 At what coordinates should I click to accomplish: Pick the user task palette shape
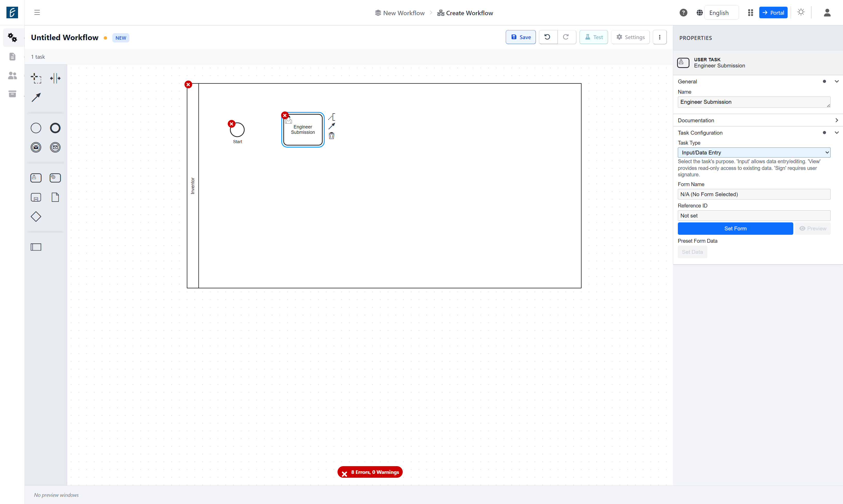[x=36, y=178]
